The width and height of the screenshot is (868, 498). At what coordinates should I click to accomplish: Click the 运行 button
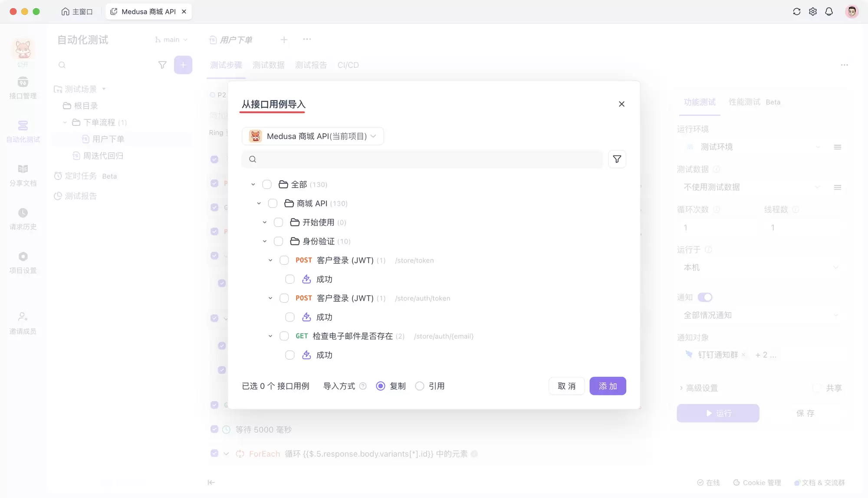coord(718,413)
